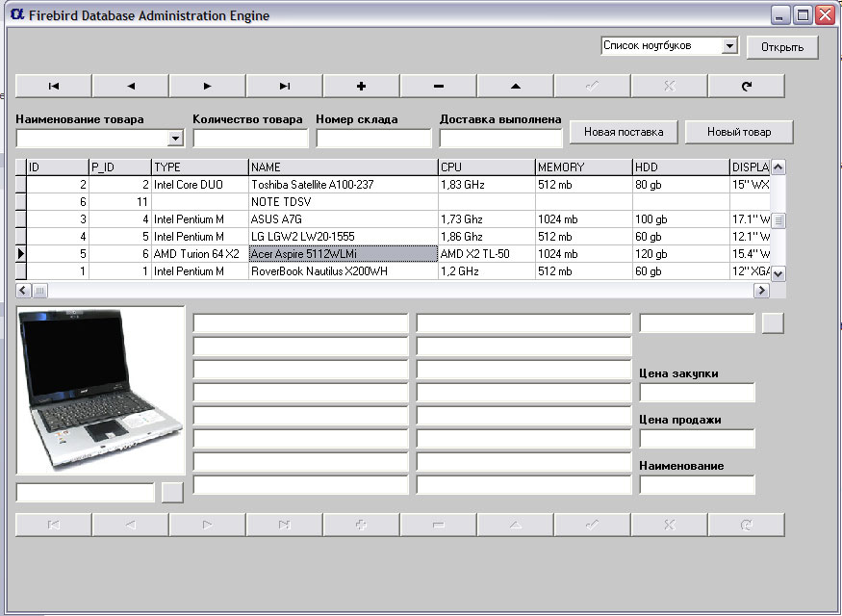
Task: Focus the Цена закупки field
Action: [697, 393]
